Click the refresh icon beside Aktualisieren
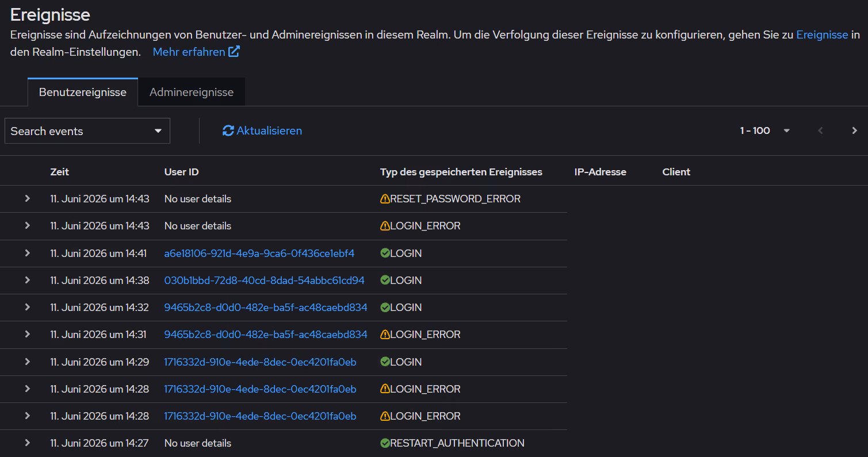868x457 pixels. click(228, 131)
